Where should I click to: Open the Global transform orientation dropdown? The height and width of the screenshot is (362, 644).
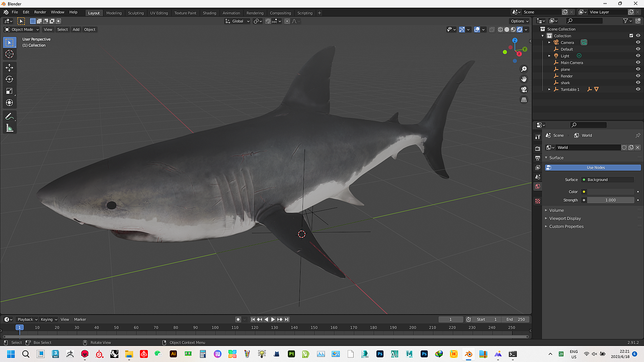(x=237, y=21)
